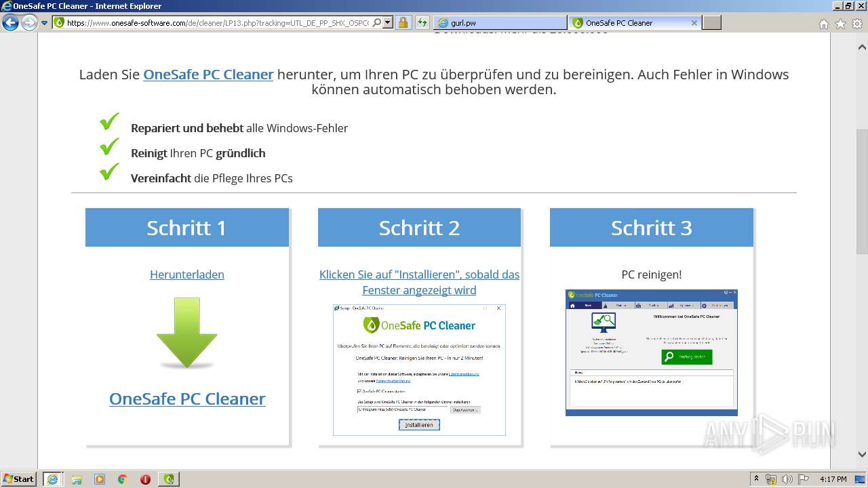The height and width of the screenshot is (488, 868).
Task: Click the OneSafe PC Cleaner taskbar icon
Action: pos(168,479)
